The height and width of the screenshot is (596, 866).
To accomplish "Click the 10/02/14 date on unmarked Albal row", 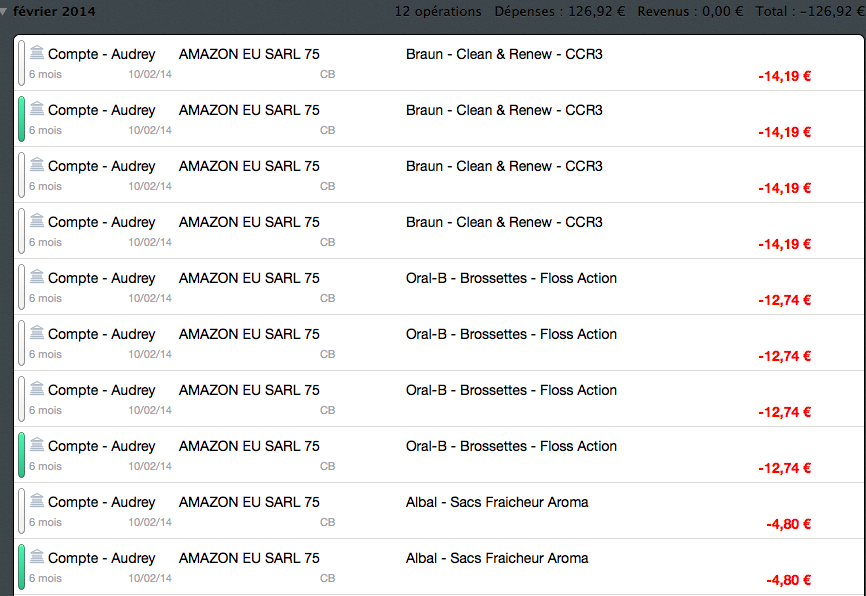I will point(150,522).
